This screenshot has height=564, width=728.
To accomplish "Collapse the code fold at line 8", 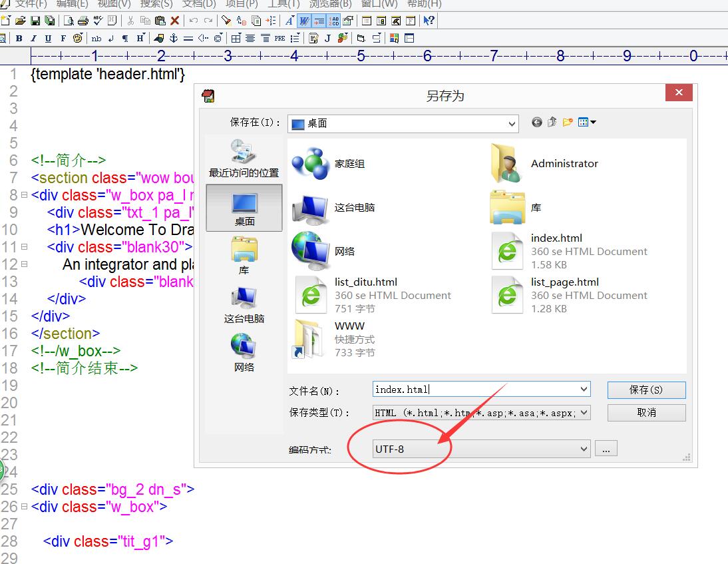I will (x=24, y=195).
